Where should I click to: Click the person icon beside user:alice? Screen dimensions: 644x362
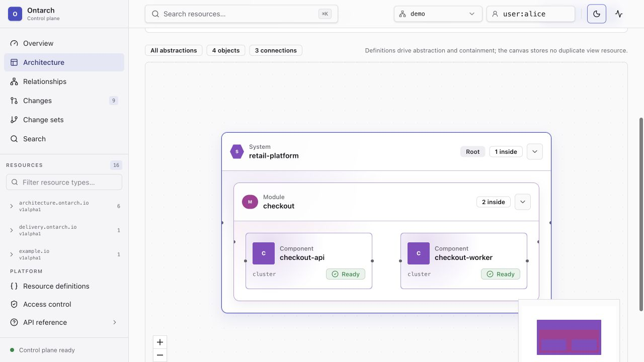pos(496,14)
